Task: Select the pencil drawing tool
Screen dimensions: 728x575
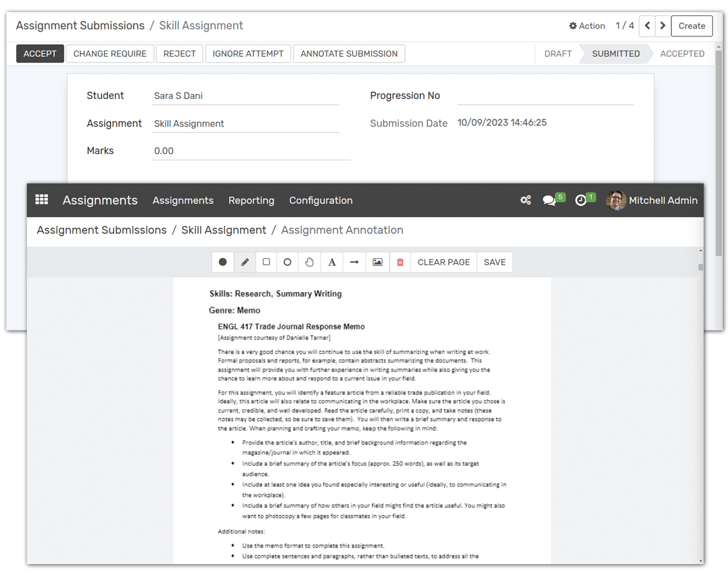Action: [245, 262]
